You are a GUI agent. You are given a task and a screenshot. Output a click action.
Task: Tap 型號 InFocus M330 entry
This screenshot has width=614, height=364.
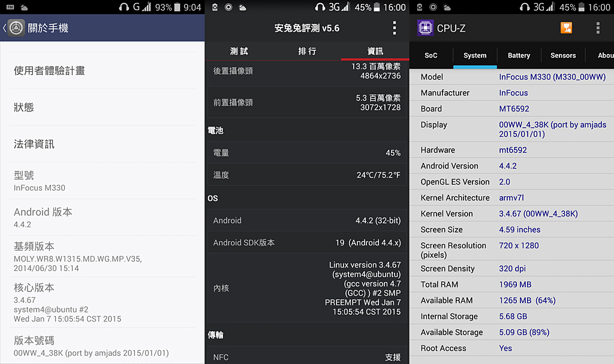102,181
